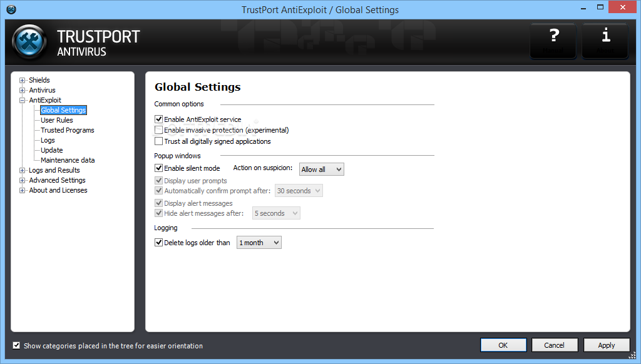Maximize the Global Settings window
The height and width of the screenshot is (364, 641).
click(600, 8)
